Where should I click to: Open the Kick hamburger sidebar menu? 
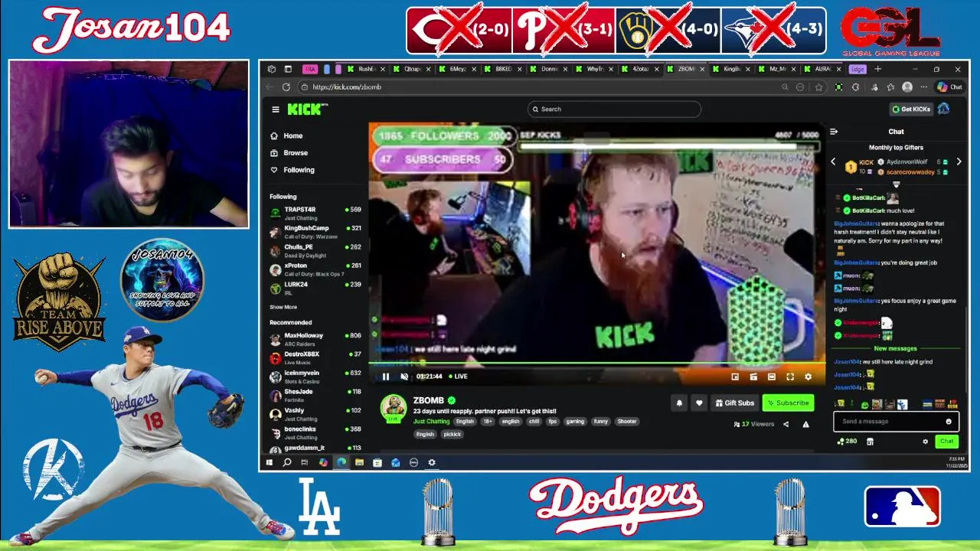click(276, 109)
